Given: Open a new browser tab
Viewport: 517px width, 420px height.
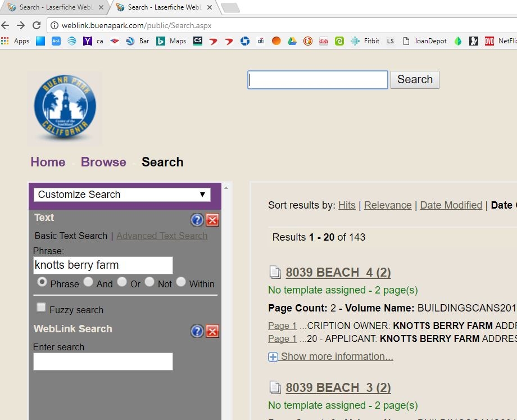Looking at the screenshot, I should (x=230, y=7).
